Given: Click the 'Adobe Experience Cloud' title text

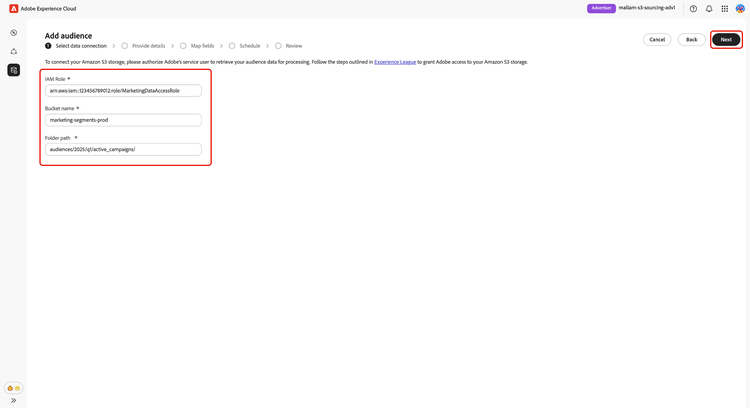Looking at the screenshot, I should click(48, 9).
